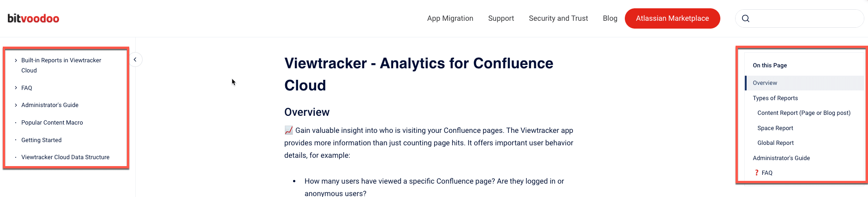Expand the Administrator's Guide arrow in sidebar
This screenshot has width=868, height=197.
coord(16,105)
